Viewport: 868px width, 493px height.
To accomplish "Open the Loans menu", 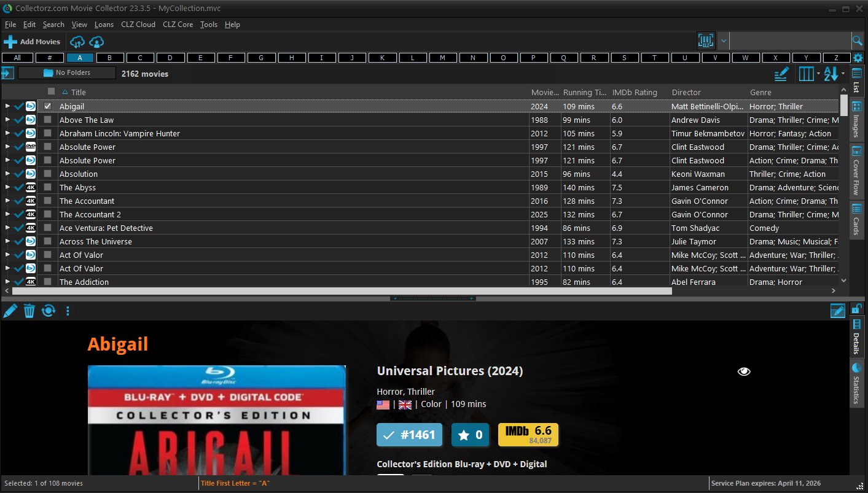I will click(104, 25).
